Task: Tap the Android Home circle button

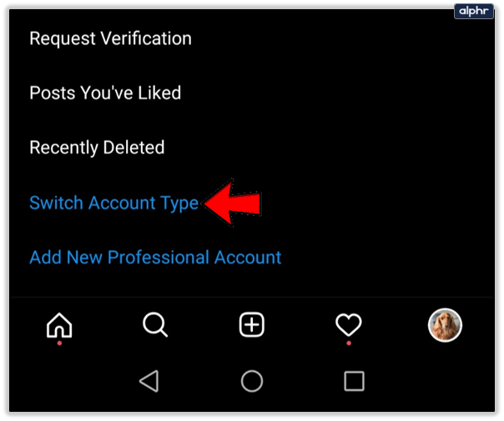Action: point(252,381)
